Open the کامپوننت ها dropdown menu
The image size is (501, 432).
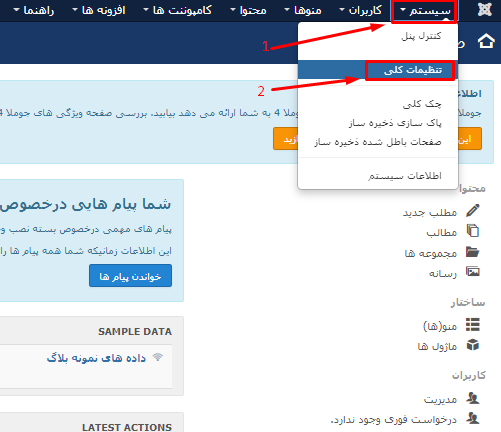click(x=178, y=11)
